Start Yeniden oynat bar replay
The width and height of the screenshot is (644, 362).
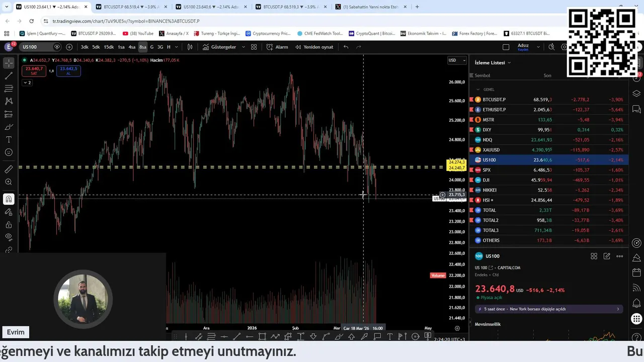point(314,47)
